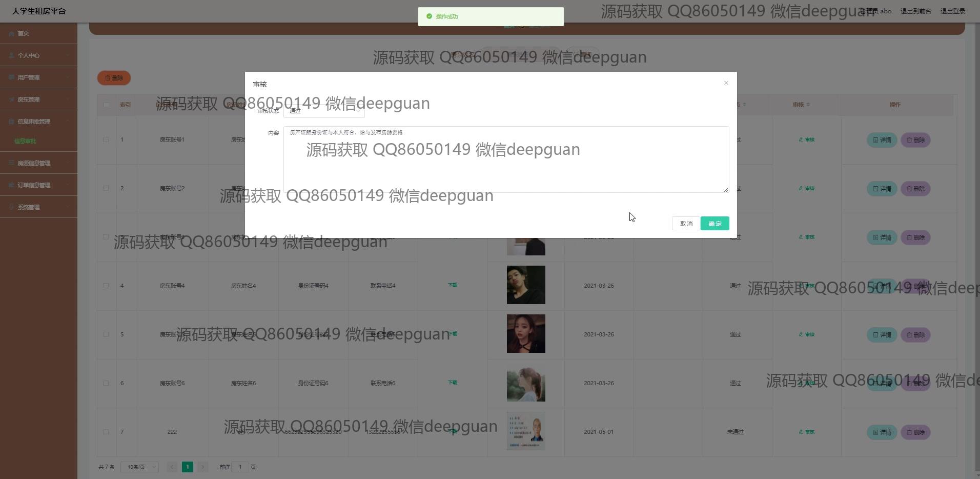Click the 审核 link in the 未通过 row
The width and height of the screenshot is (980, 479).
[807, 432]
